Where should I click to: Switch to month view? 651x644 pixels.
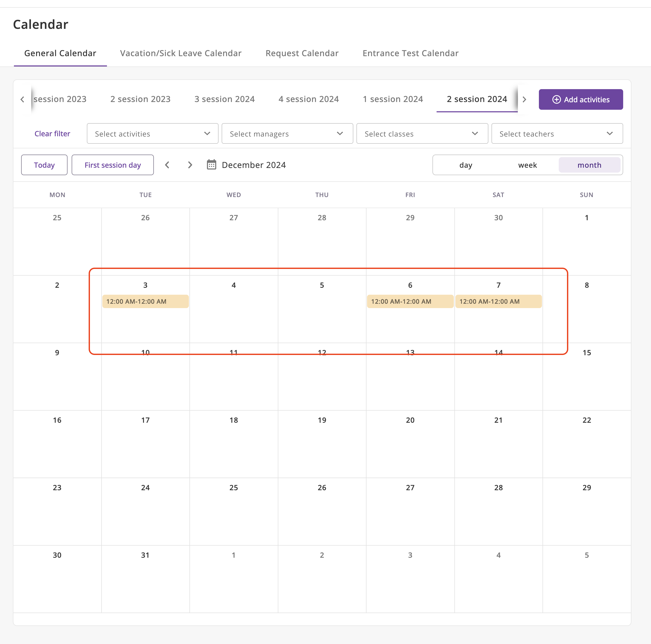[589, 165]
